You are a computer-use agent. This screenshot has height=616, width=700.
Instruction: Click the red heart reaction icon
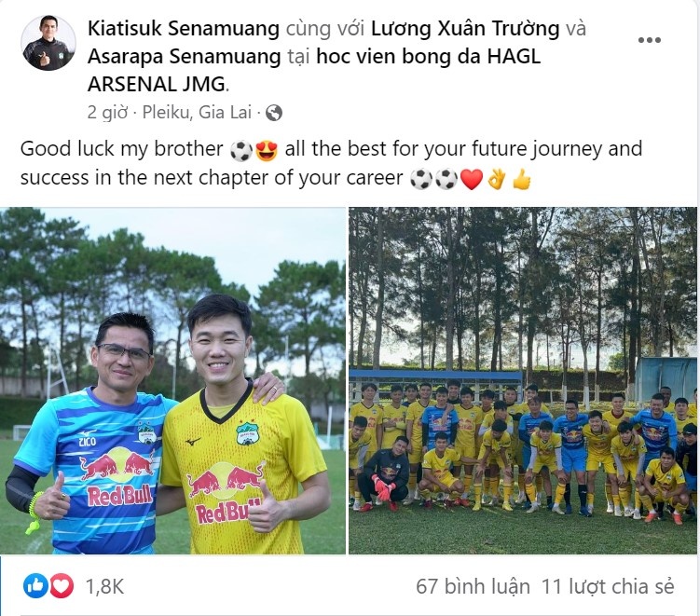click(62, 585)
